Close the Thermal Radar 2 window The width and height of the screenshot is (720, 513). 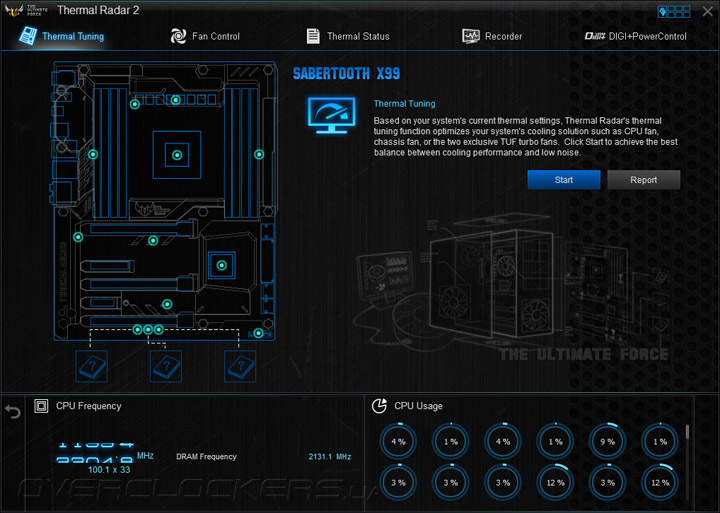point(707,11)
